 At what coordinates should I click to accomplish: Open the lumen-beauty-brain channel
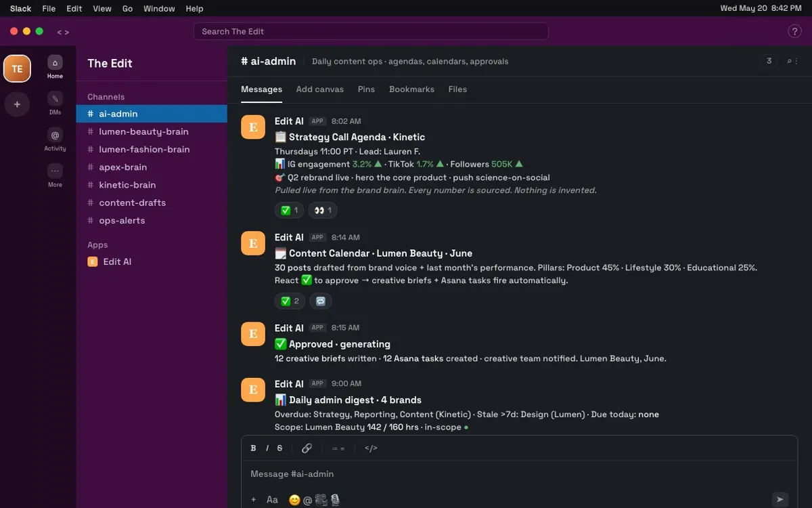tap(152, 131)
